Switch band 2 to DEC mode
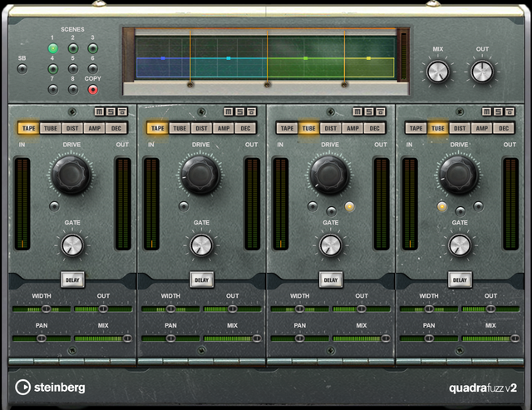This screenshot has width=532, height=410. pyautogui.click(x=246, y=128)
